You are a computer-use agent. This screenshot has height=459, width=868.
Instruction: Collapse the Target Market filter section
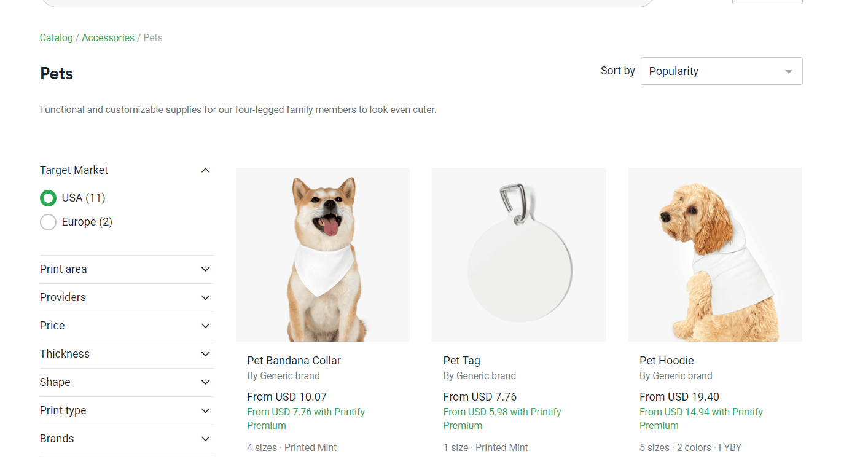[x=205, y=170]
